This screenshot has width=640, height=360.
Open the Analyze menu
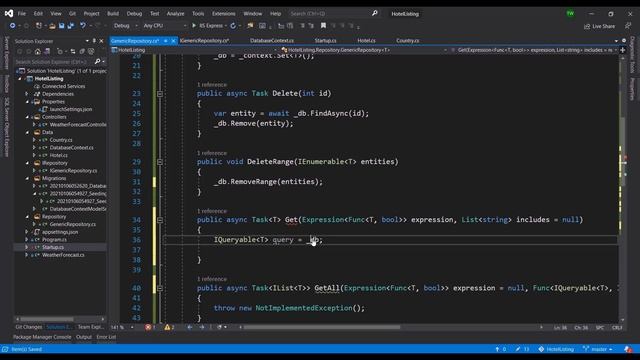(x=176, y=13)
